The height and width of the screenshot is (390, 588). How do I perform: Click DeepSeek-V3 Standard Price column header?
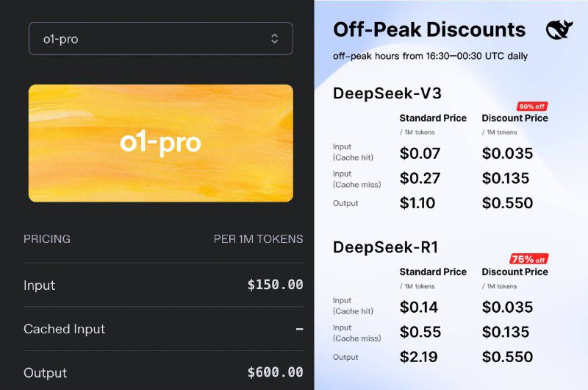tap(433, 118)
